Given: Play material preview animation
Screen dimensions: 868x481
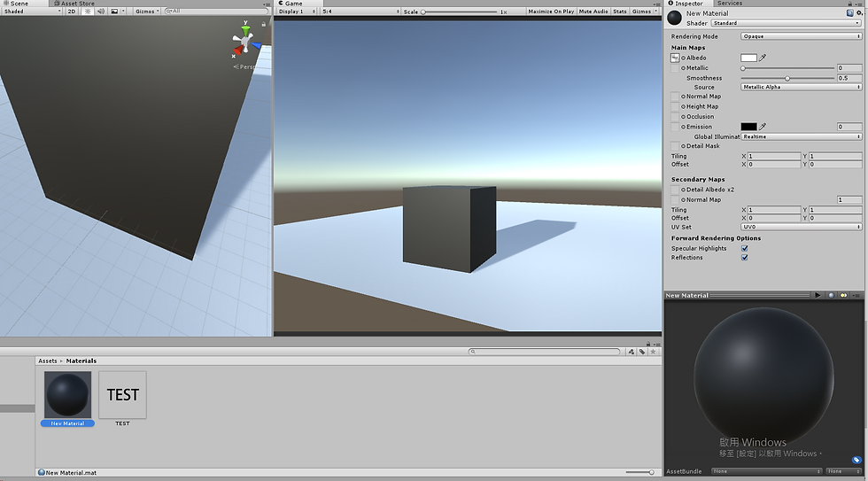Looking at the screenshot, I should point(818,295).
